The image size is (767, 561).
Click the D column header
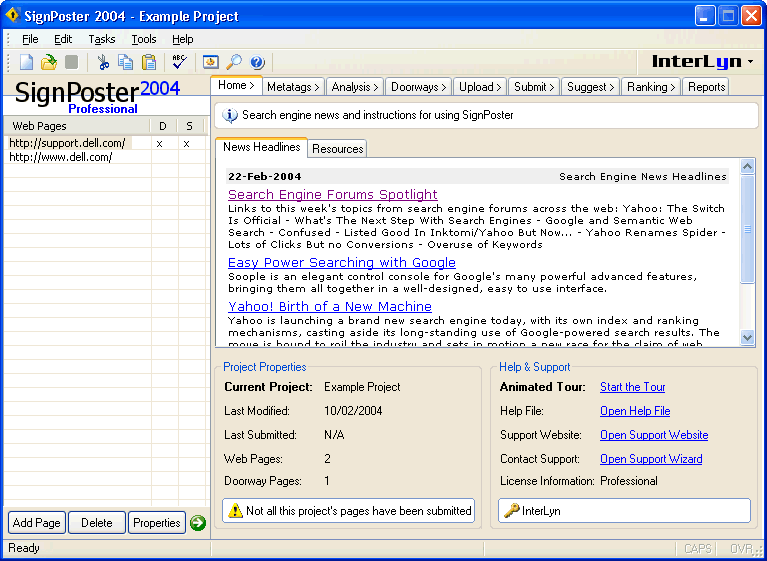click(x=163, y=126)
